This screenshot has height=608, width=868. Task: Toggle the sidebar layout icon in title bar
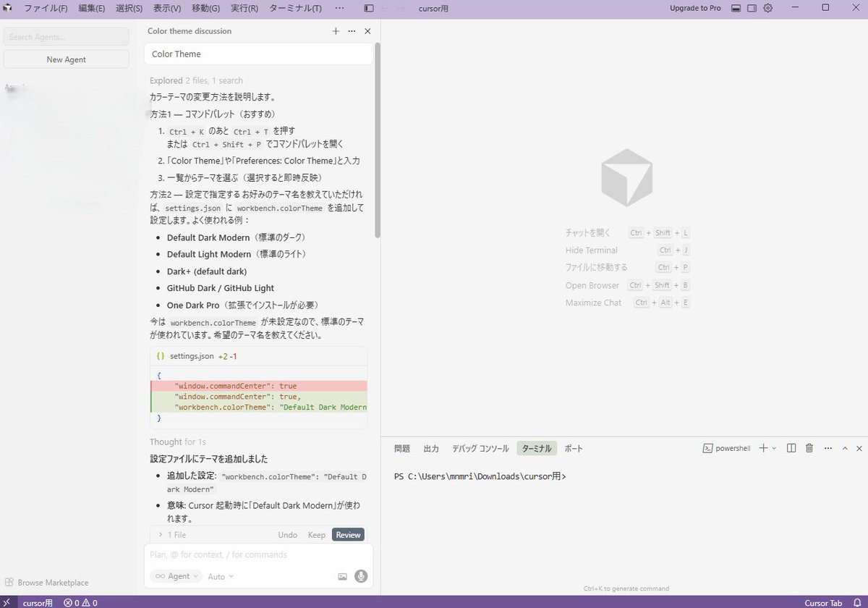click(x=369, y=9)
